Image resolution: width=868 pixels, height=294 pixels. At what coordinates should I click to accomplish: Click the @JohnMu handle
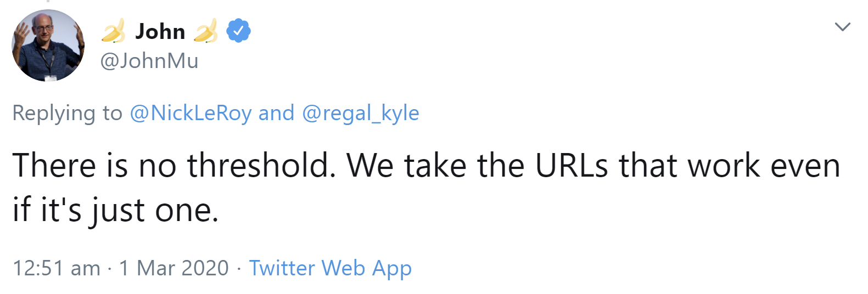(149, 60)
